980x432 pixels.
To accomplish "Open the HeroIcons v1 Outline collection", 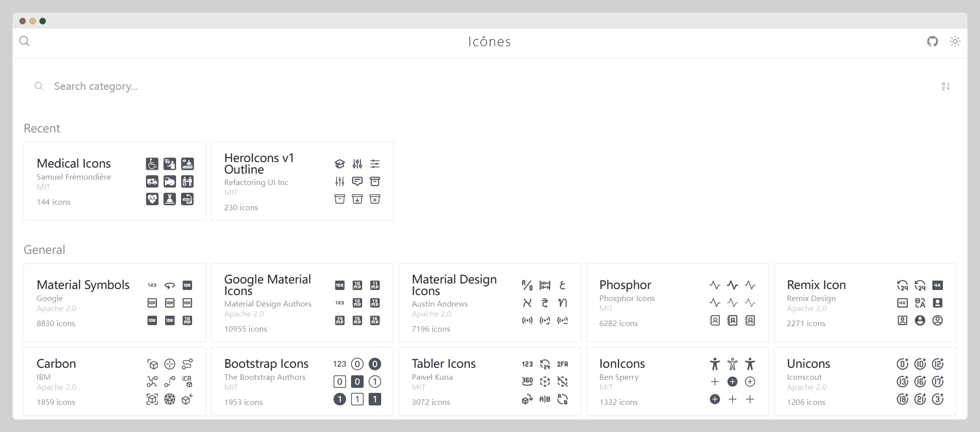I will [259, 164].
